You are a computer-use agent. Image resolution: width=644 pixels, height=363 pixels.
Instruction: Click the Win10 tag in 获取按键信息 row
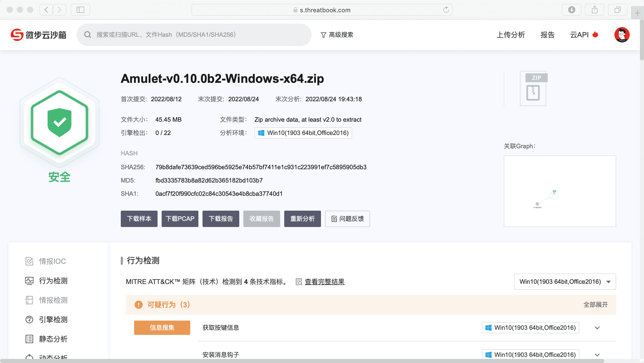coord(530,328)
